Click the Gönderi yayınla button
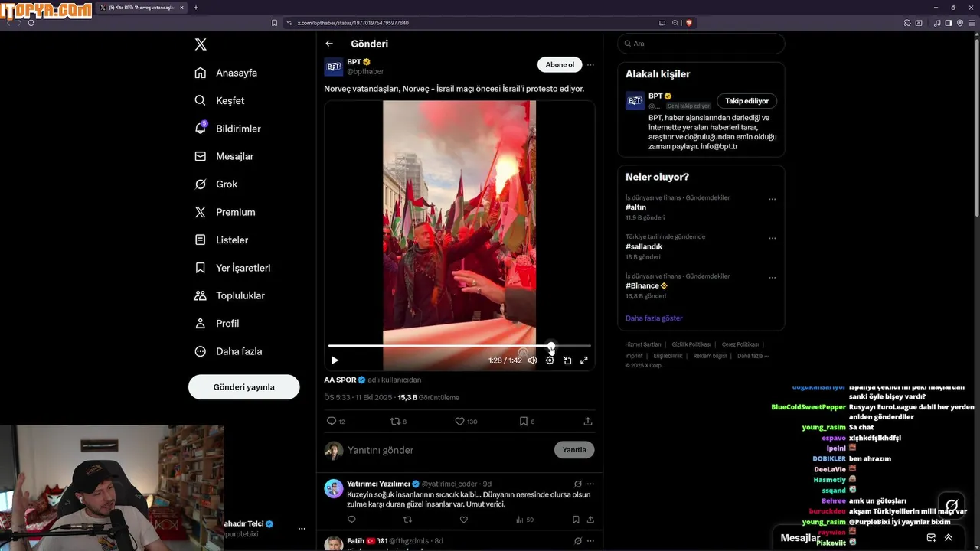The image size is (980, 551). (x=243, y=387)
